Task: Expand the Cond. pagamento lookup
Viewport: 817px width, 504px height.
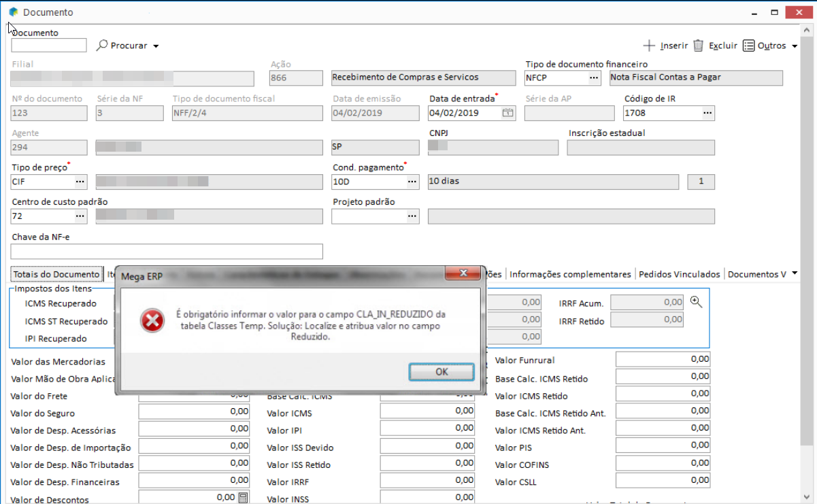Action: (x=412, y=182)
